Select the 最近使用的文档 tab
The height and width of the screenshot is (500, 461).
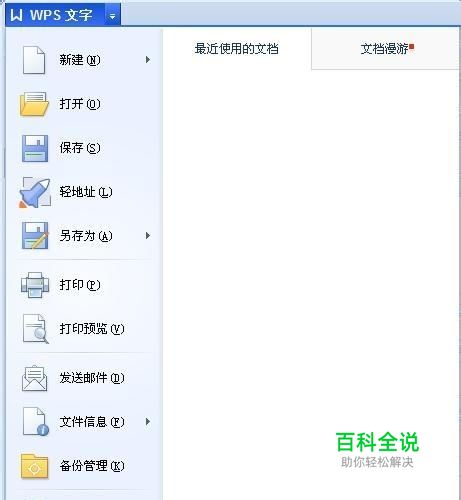(x=237, y=49)
